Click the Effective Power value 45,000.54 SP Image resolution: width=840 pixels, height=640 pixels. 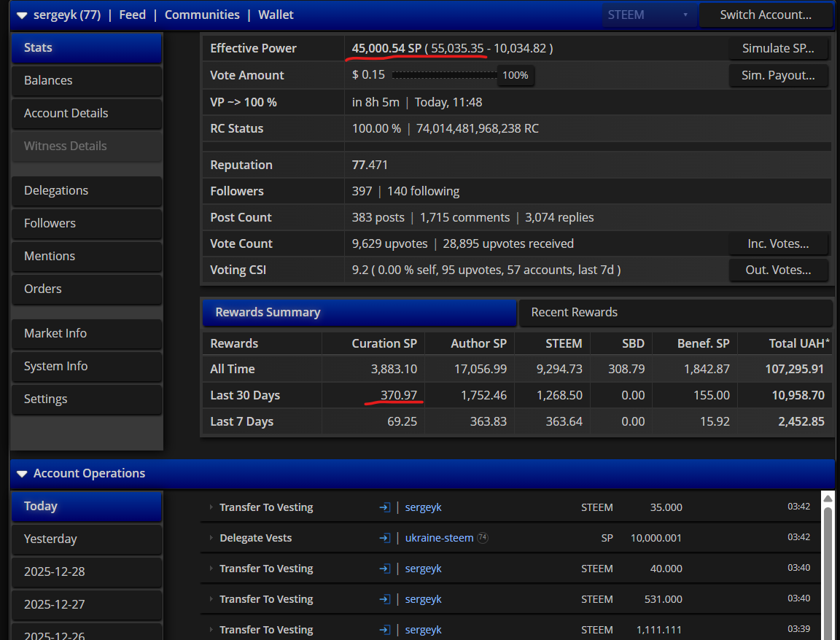(x=386, y=48)
